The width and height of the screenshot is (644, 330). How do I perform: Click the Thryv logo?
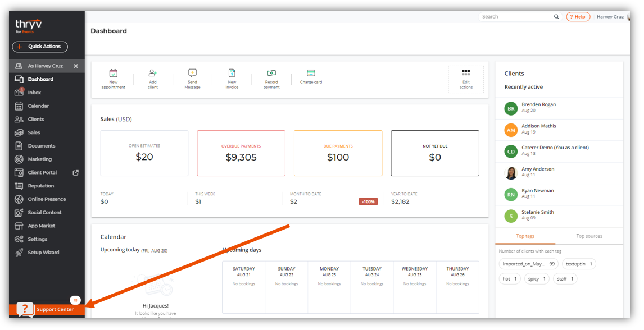point(28,26)
